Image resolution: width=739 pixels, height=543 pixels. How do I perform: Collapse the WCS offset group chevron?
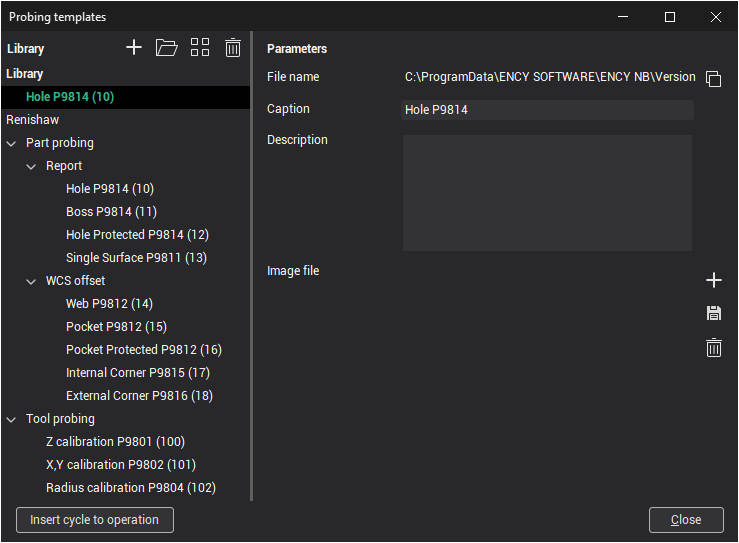pyautogui.click(x=32, y=281)
